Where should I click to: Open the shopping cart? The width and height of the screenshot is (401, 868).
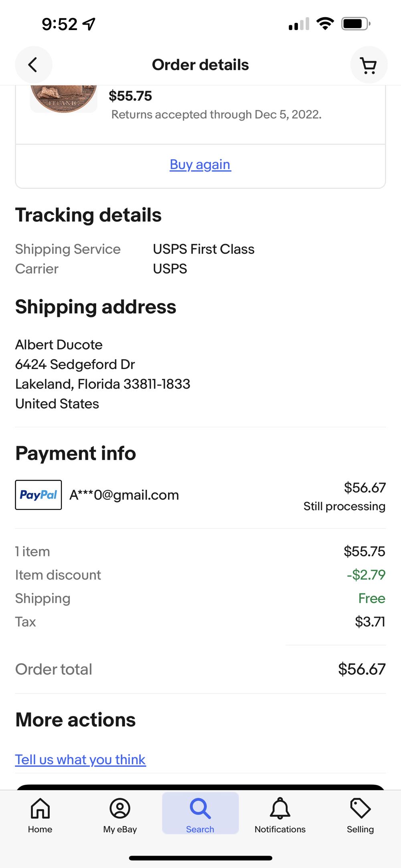369,65
